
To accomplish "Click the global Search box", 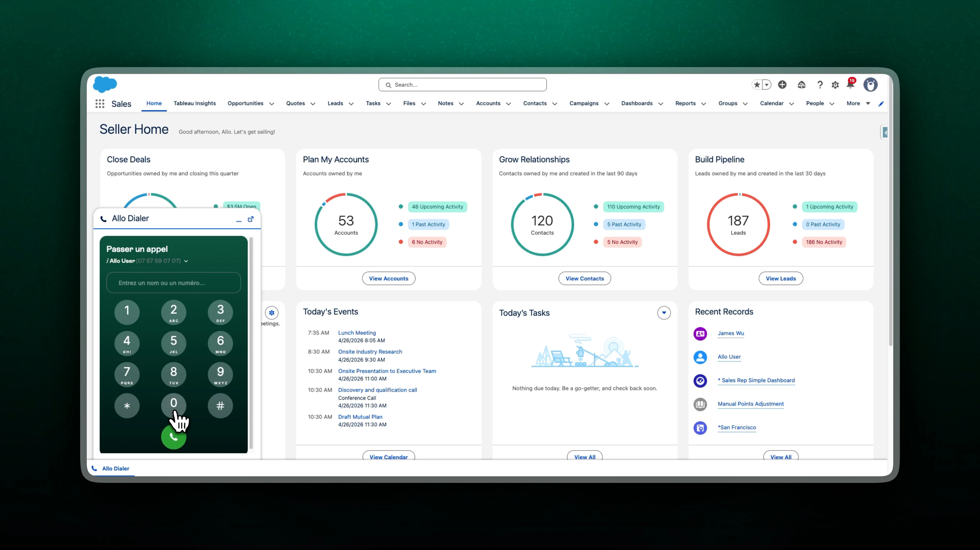I will [x=462, y=85].
